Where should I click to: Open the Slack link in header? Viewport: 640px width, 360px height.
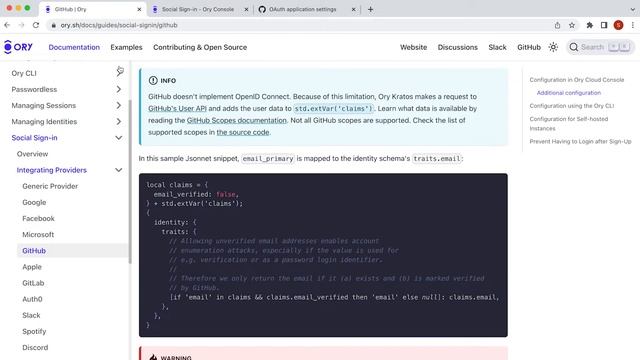click(497, 47)
